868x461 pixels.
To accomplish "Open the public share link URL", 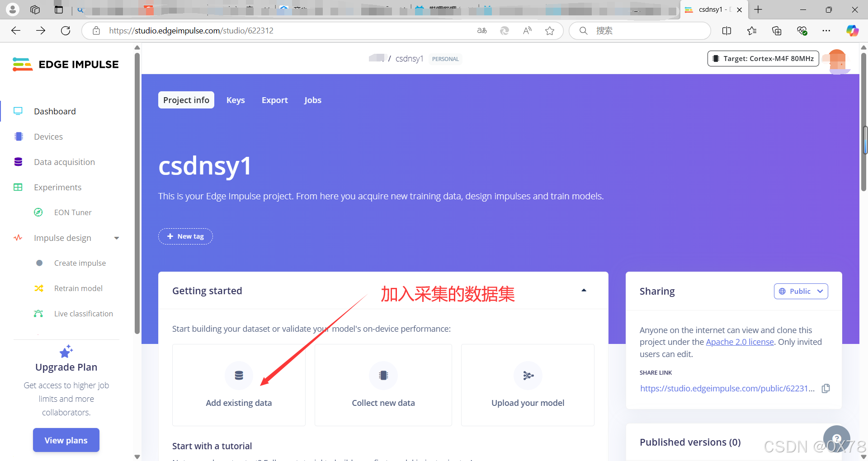I will click(x=727, y=388).
